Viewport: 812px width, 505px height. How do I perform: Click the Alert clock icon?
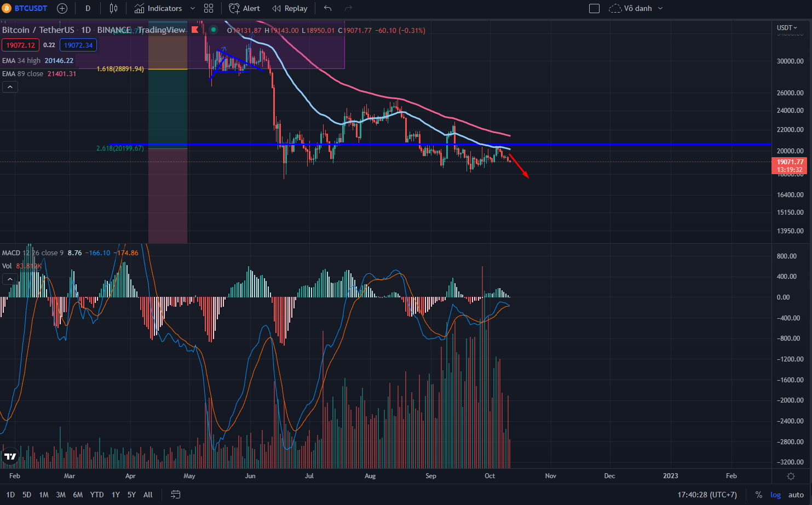[x=234, y=8]
